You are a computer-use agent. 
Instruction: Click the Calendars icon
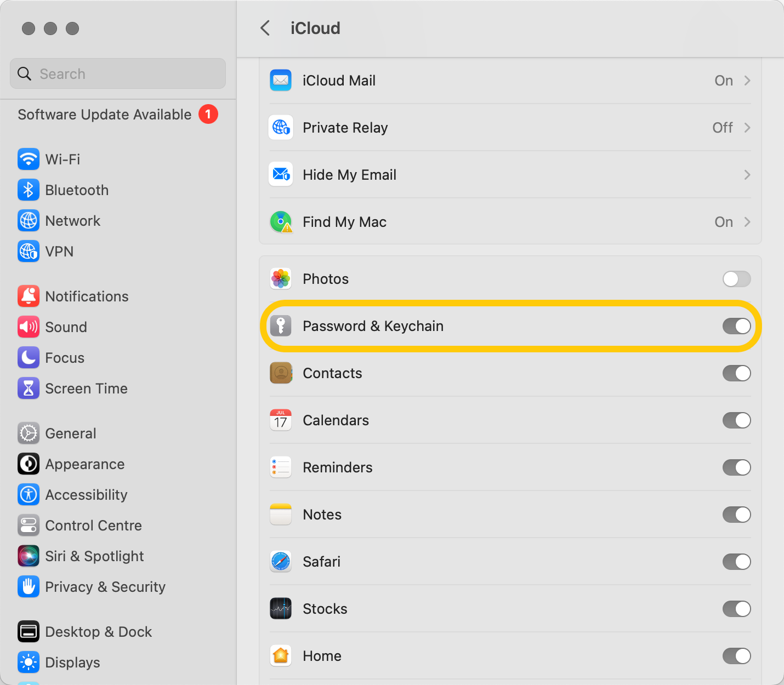tap(281, 420)
